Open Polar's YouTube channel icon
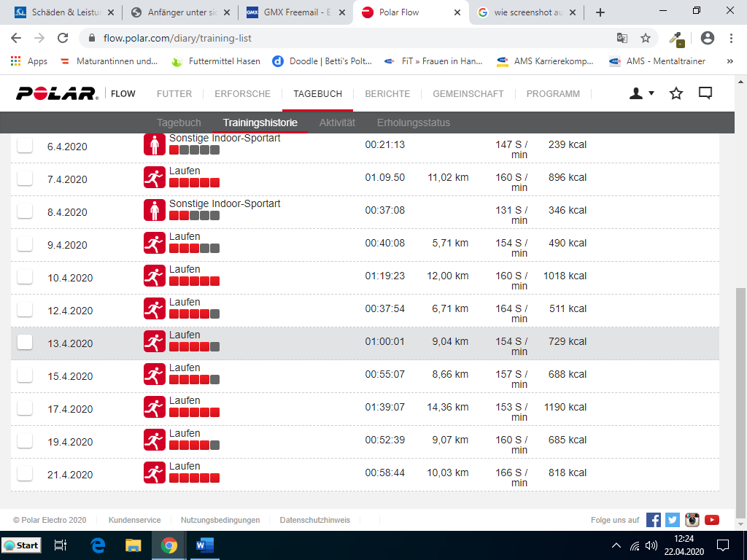 712,520
